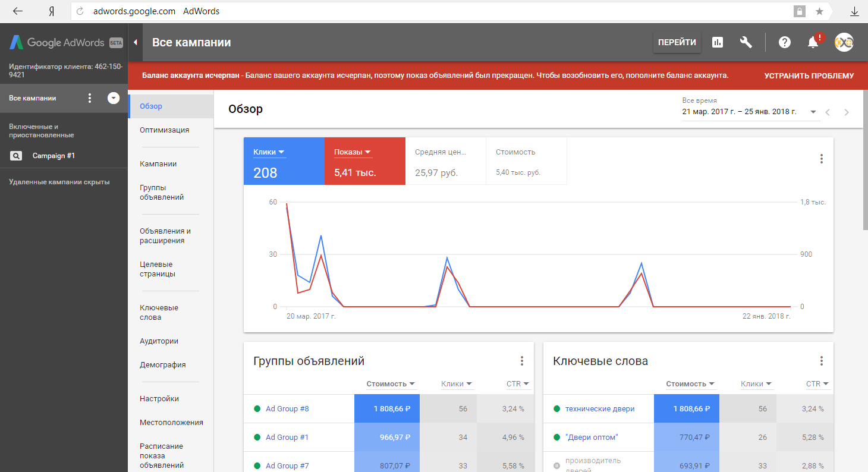Open the tools wrench icon
The height and width of the screenshot is (472, 868).
point(746,42)
